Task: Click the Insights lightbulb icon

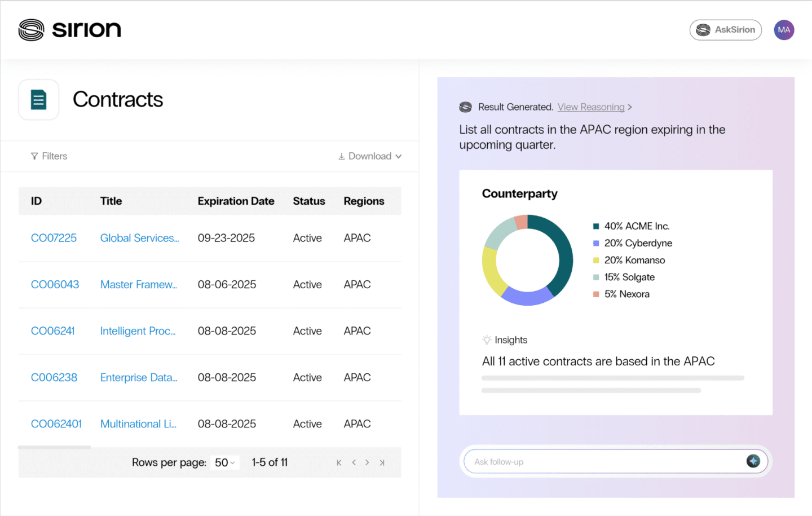Action: (x=486, y=339)
